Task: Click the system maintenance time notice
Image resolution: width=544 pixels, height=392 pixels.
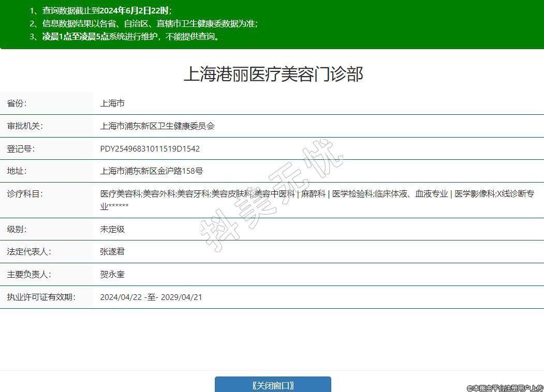Action: 131,36
